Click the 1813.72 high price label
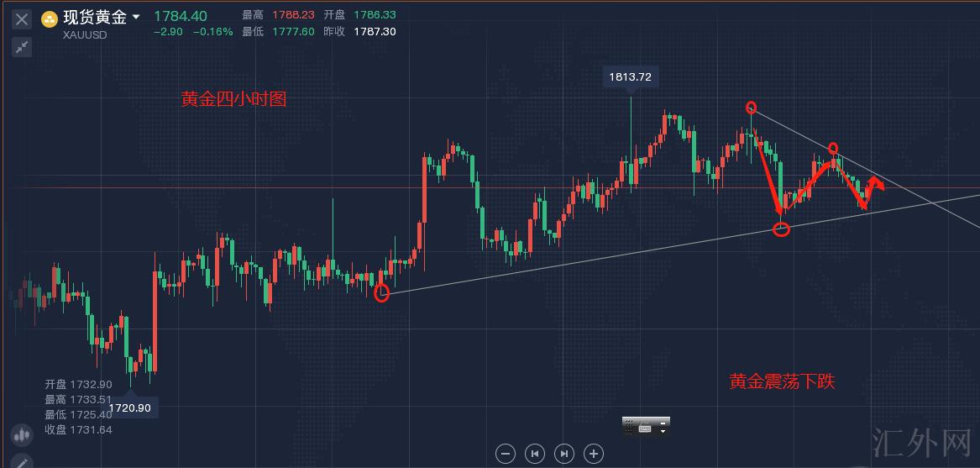The height and width of the screenshot is (468, 980). point(631,77)
